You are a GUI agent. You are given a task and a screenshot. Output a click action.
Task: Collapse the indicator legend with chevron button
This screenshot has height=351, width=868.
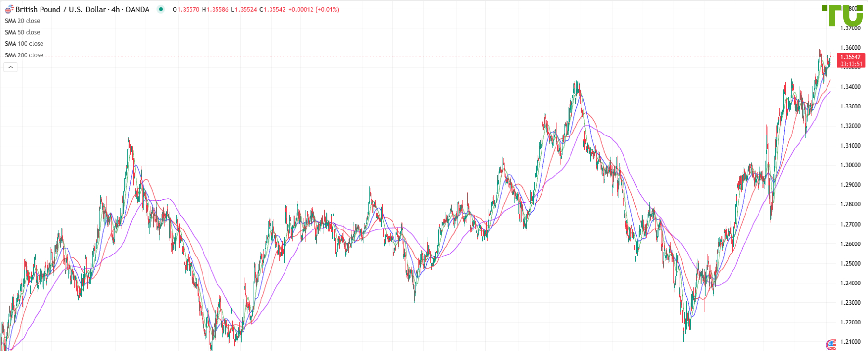[11, 67]
